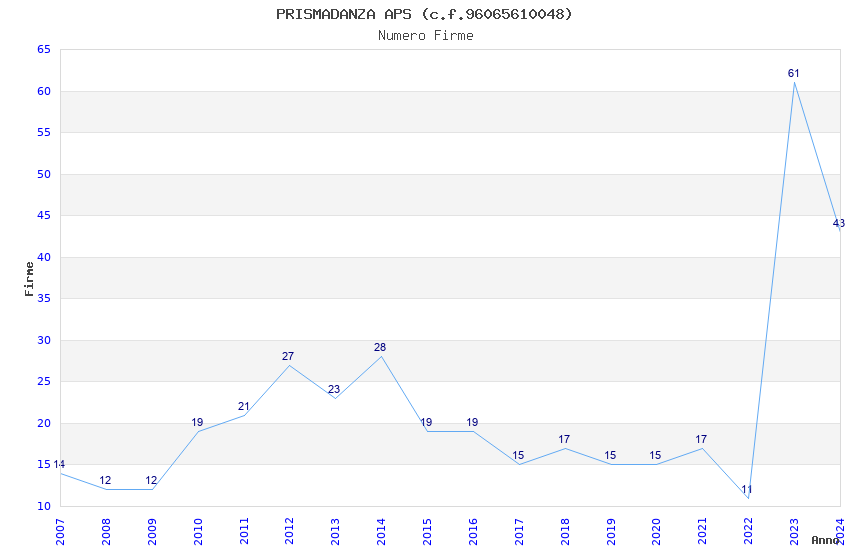
Task: Click y-axis tick value 20
Action: click(44, 423)
